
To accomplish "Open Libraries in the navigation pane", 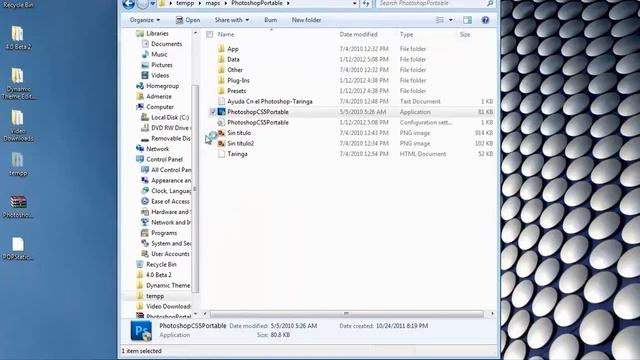I will point(157,33).
